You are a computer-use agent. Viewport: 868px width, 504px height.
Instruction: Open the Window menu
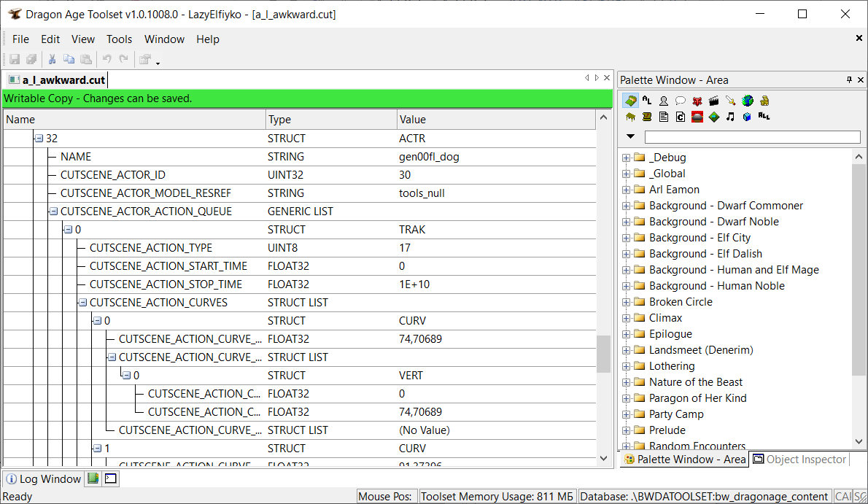coord(164,39)
